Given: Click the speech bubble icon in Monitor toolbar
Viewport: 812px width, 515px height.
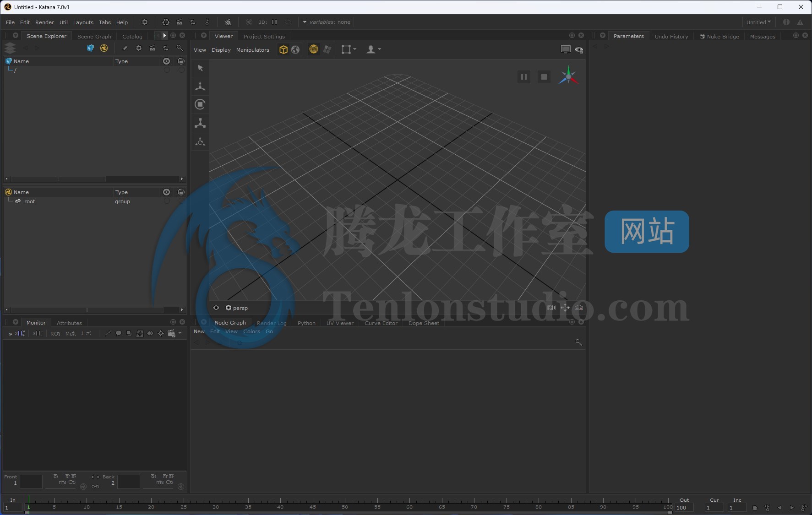Looking at the screenshot, I should point(119,333).
